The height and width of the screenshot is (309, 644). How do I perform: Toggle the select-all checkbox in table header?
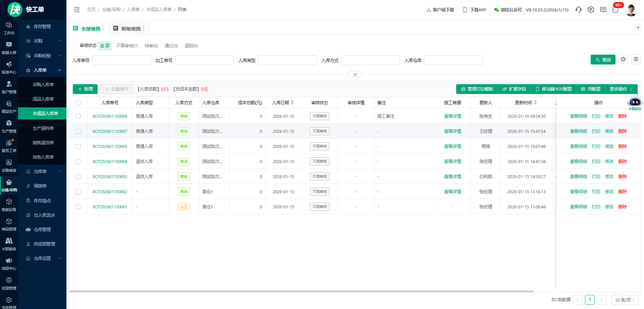78,103
